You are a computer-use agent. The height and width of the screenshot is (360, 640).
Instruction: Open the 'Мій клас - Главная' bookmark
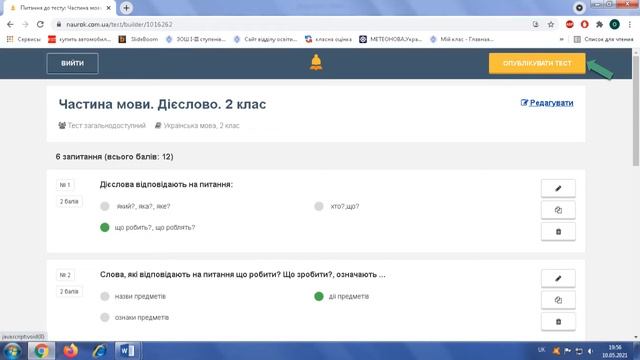(x=462, y=39)
